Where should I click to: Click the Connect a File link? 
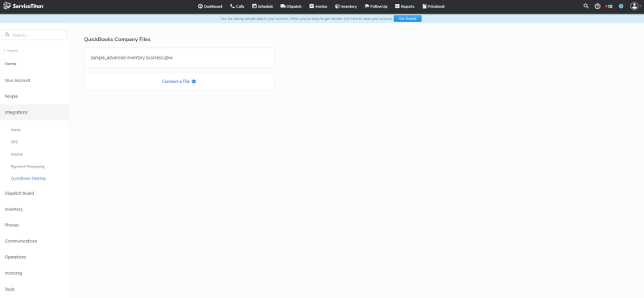(175, 81)
